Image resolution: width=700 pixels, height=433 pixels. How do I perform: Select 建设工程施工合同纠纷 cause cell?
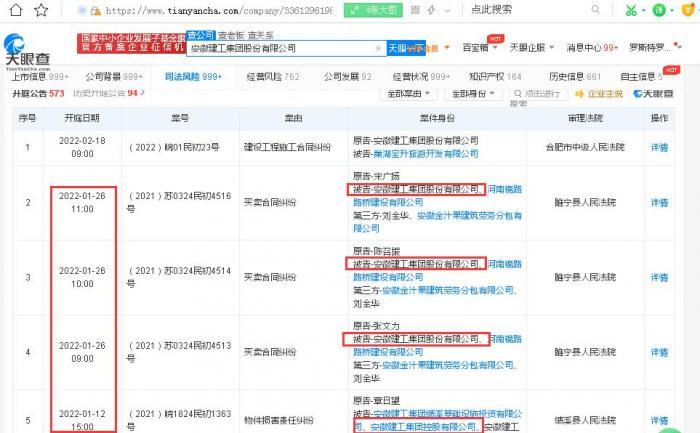click(287, 147)
